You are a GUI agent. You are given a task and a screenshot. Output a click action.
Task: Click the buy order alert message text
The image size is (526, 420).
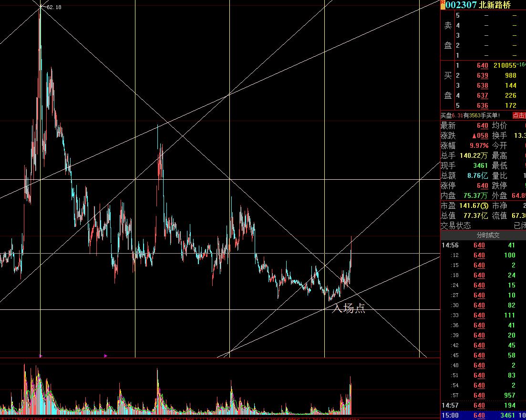coord(470,115)
